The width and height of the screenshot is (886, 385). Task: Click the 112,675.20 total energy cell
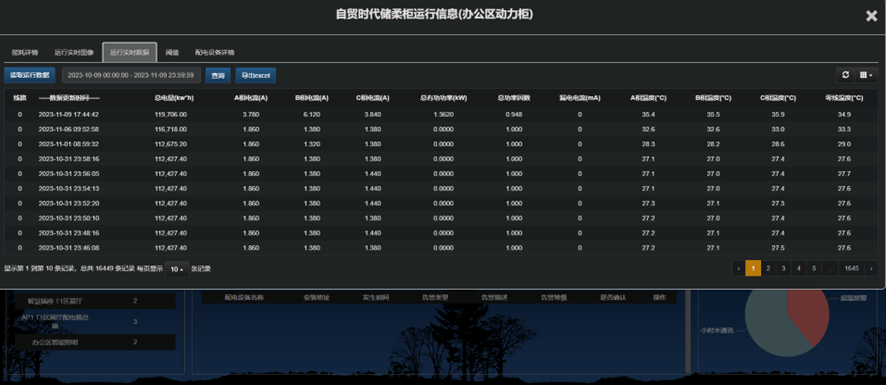click(x=170, y=144)
